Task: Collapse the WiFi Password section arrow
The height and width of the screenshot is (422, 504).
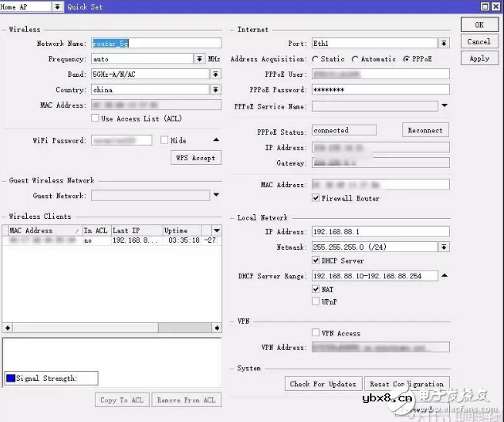Action: pyautogui.click(x=217, y=140)
